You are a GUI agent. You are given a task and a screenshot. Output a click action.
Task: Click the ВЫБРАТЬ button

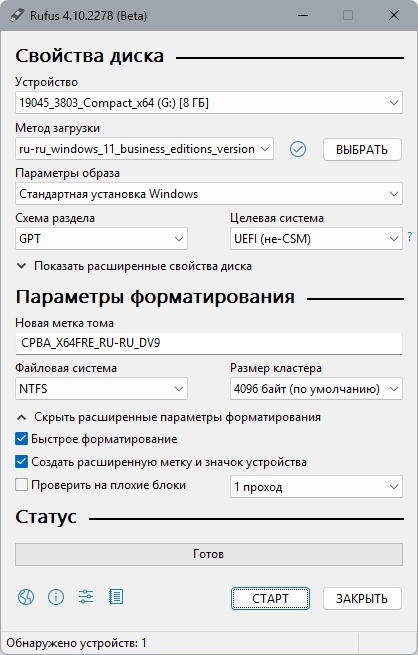pos(362,150)
